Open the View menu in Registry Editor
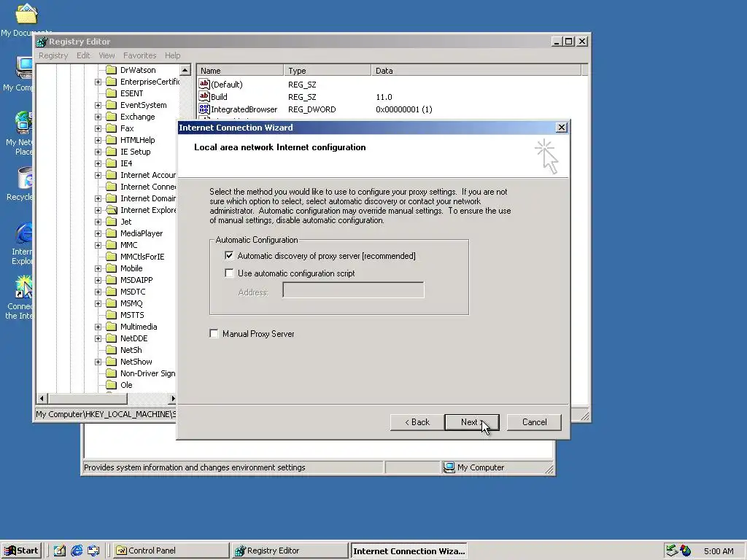The width and height of the screenshot is (747, 560). pos(107,55)
